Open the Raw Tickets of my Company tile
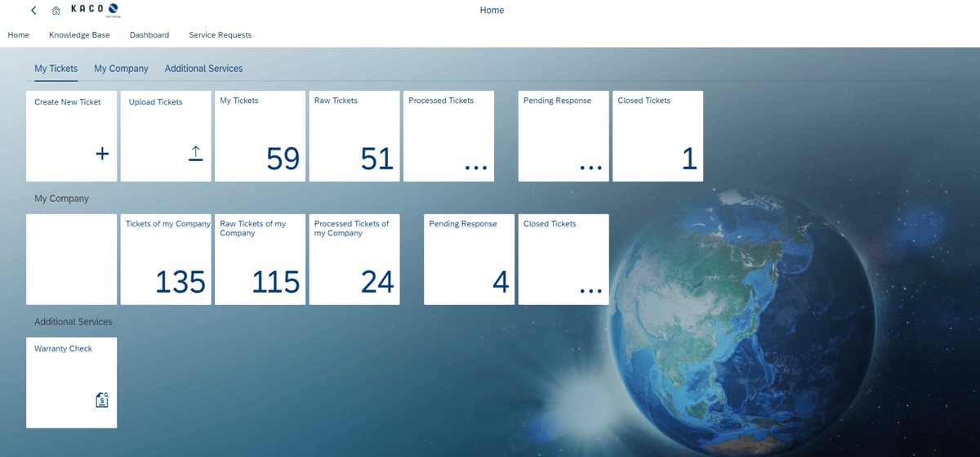The height and width of the screenshot is (457, 980). tap(260, 259)
